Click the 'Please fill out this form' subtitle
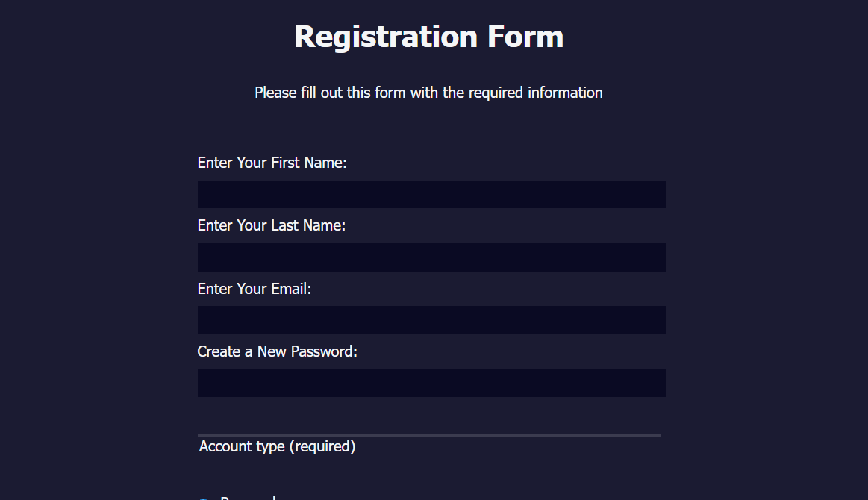The width and height of the screenshot is (868, 500). 428,93
